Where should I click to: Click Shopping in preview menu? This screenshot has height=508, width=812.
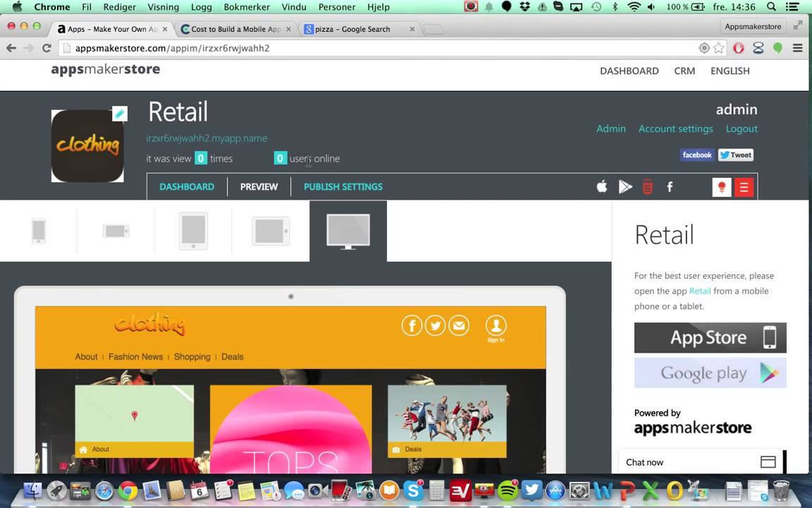[x=192, y=356]
